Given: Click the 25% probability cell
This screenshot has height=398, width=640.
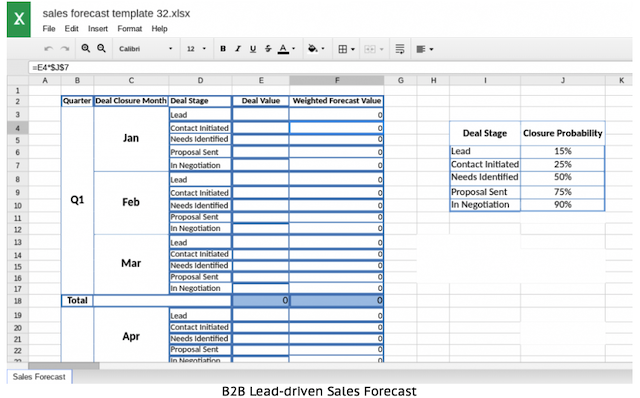Looking at the screenshot, I should click(562, 164).
